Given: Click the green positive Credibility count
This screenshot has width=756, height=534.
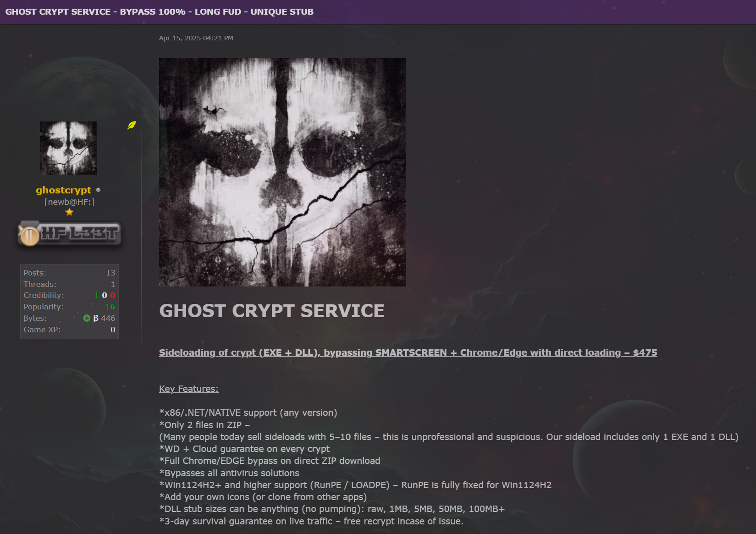Looking at the screenshot, I should [x=96, y=295].
